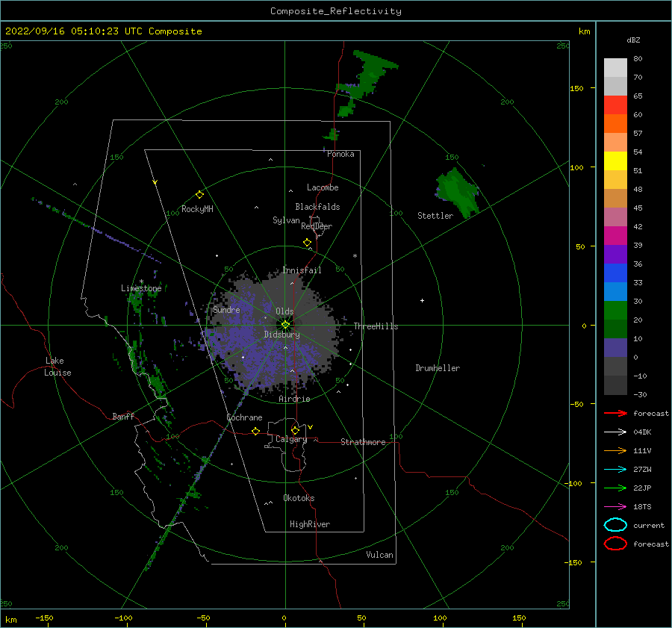The width and height of the screenshot is (672, 628).
Task: Click the Lake Louise label
Action: pyautogui.click(x=57, y=367)
